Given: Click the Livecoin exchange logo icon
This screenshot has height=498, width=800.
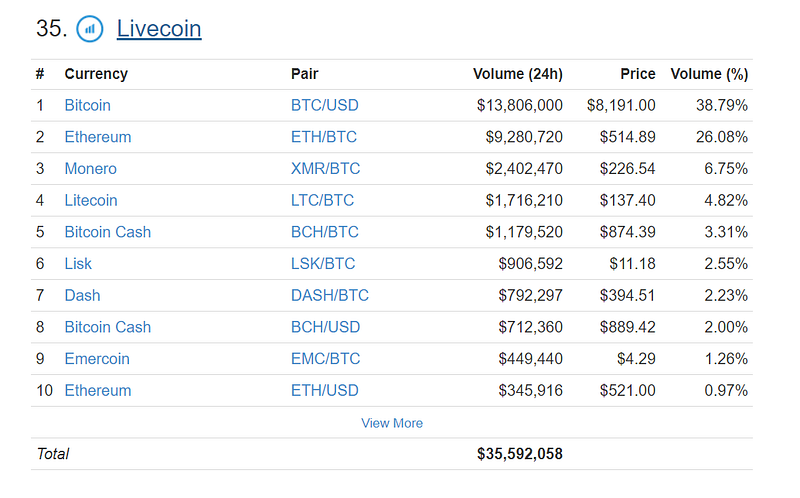Looking at the screenshot, I should (90, 29).
